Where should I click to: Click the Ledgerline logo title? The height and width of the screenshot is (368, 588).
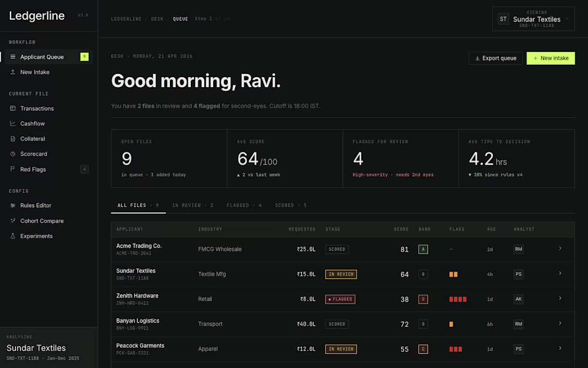point(37,16)
